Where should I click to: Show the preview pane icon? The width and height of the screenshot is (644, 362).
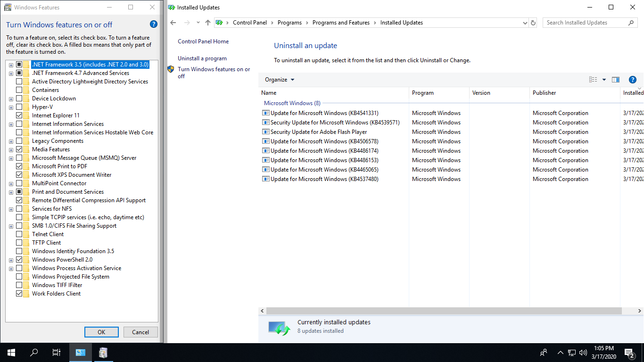[x=616, y=80]
